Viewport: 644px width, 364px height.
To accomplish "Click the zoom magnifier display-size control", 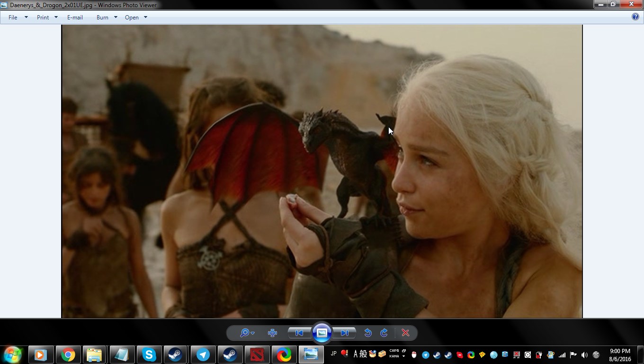I will [247, 333].
